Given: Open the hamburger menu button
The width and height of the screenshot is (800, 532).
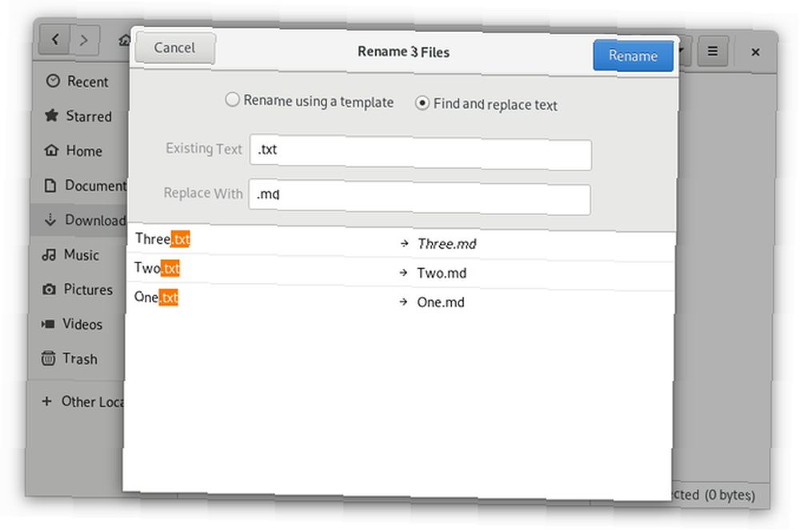Looking at the screenshot, I should point(712,51).
